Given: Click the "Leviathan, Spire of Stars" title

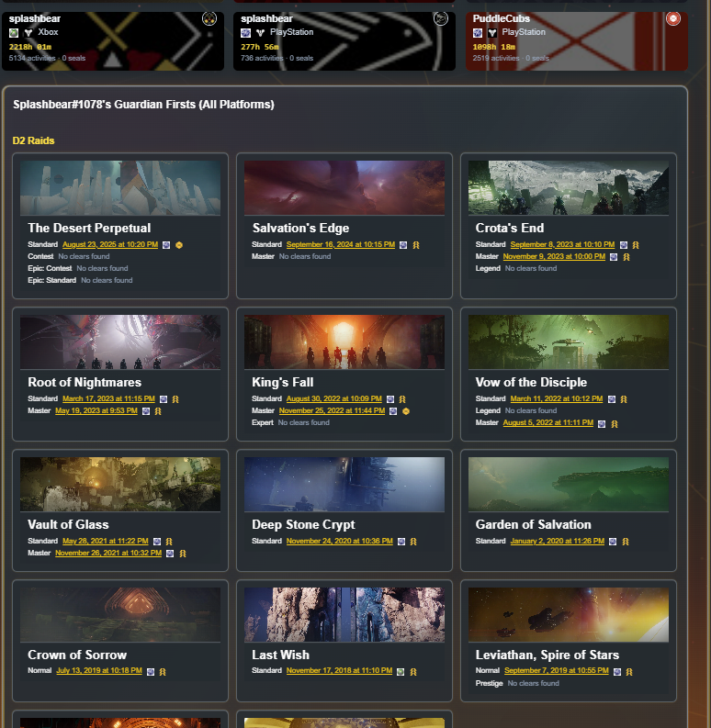Looking at the screenshot, I should pyautogui.click(x=547, y=655).
